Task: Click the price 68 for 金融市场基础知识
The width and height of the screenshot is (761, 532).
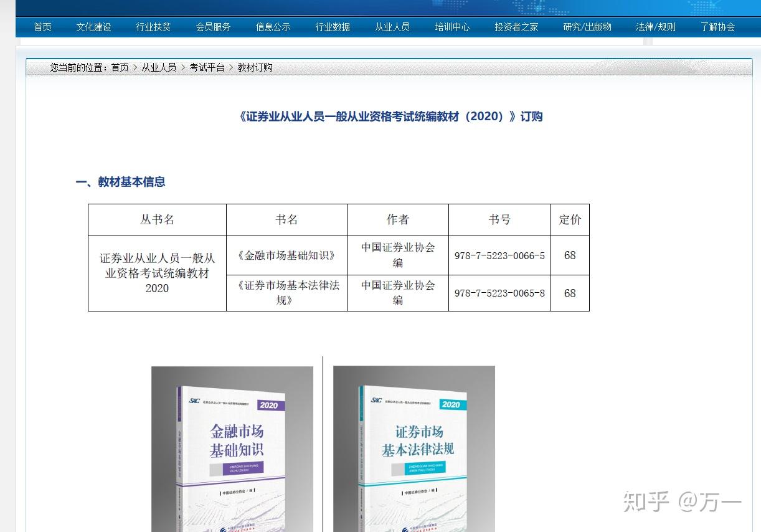Action: click(x=570, y=255)
